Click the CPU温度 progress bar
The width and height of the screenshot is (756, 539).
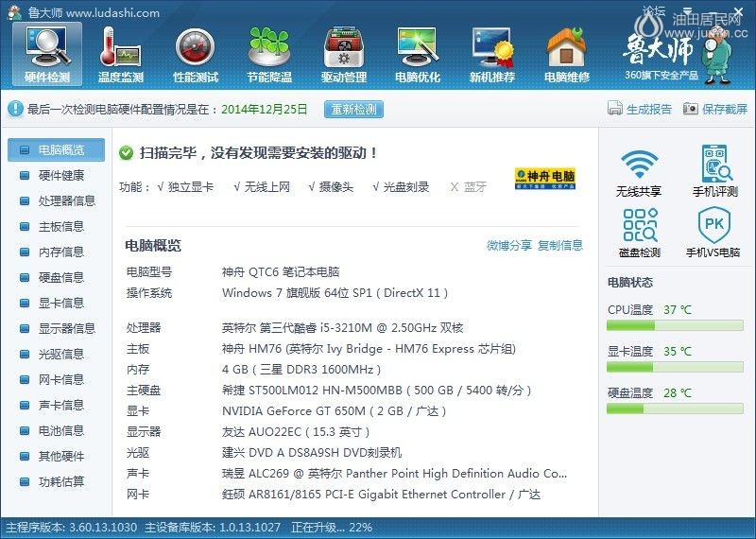[675, 325]
